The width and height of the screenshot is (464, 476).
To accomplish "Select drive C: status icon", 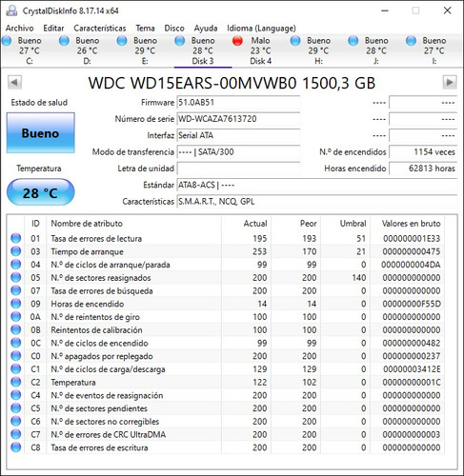I will tap(7, 41).
